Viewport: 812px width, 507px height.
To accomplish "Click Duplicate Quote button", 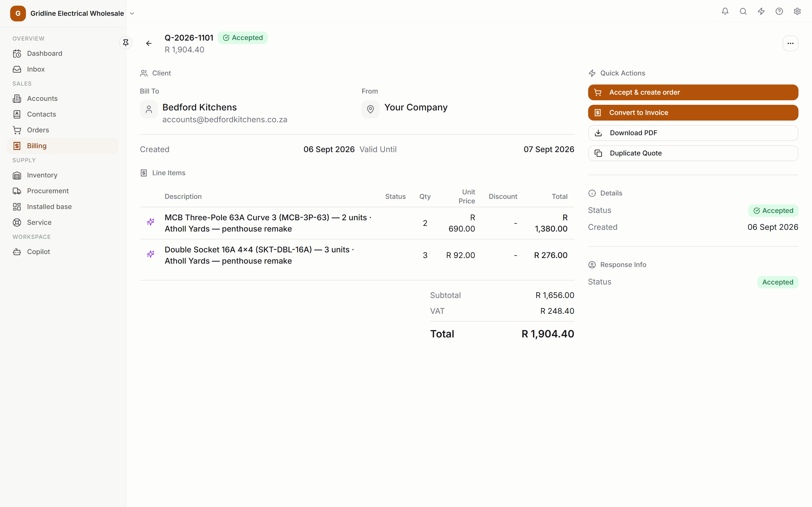I will tap(693, 153).
